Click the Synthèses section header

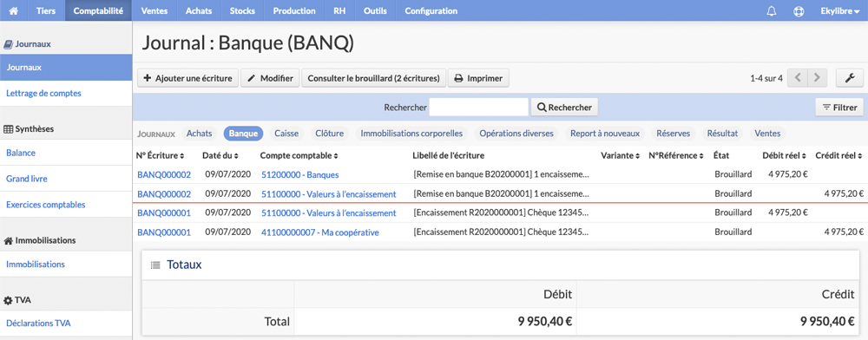click(29, 129)
